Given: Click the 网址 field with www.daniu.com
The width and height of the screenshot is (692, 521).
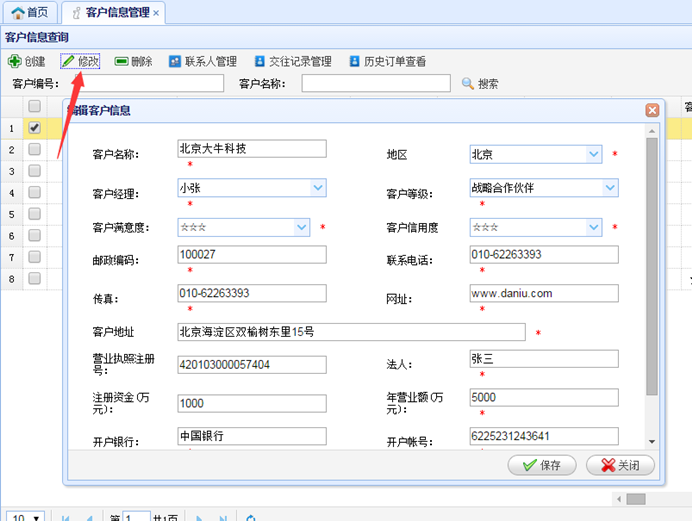Looking at the screenshot, I should pos(544,293).
